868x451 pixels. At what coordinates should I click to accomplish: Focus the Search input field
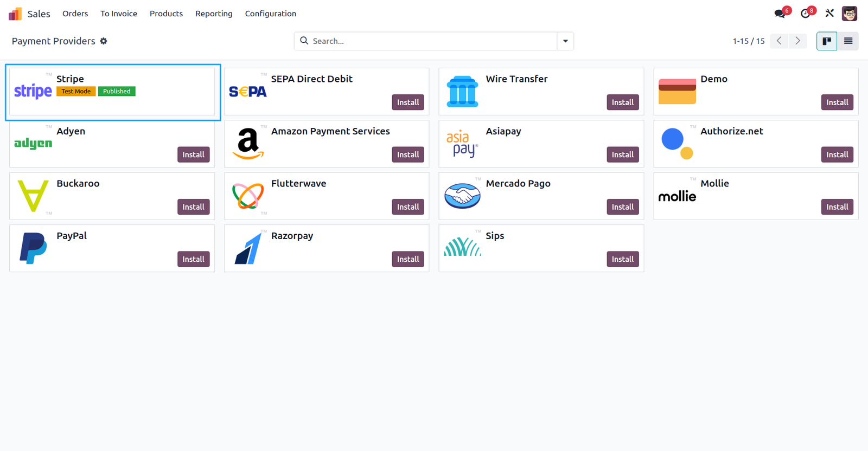tap(432, 41)
